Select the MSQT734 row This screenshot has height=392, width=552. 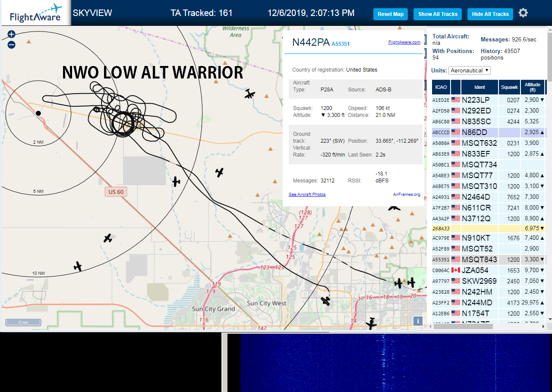[489, 164]
